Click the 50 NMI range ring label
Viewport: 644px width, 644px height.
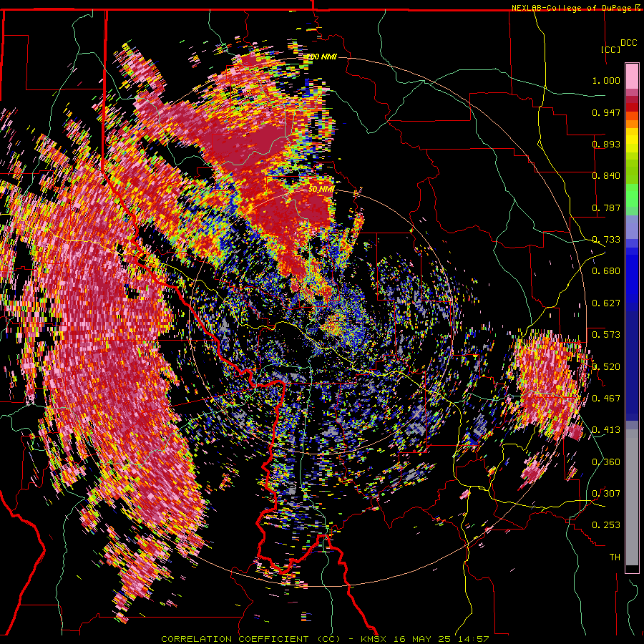[321, 190]
